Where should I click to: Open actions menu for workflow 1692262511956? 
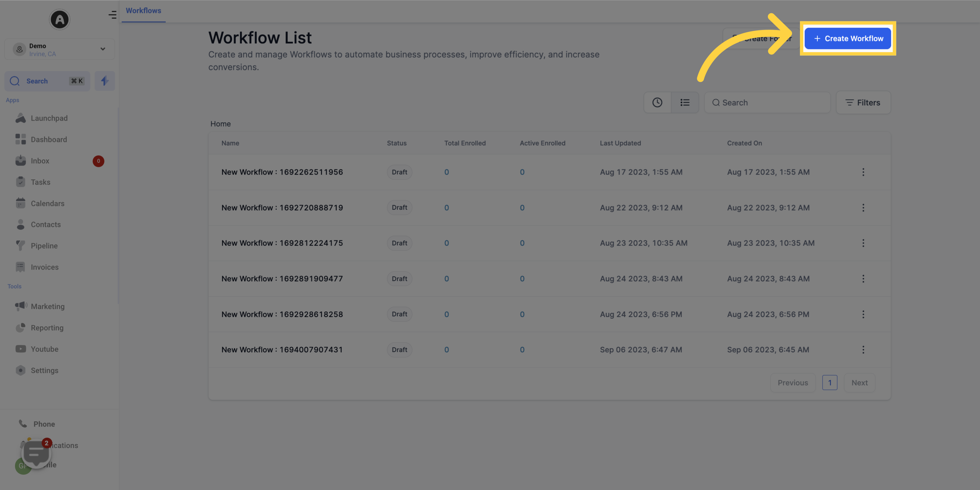(863, 172)
